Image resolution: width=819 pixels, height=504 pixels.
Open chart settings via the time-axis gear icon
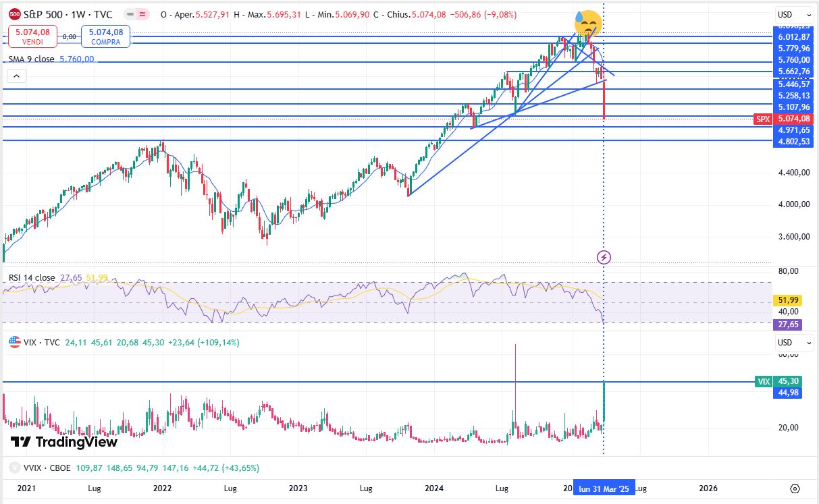pyautogui.click(x=795, y=488)
